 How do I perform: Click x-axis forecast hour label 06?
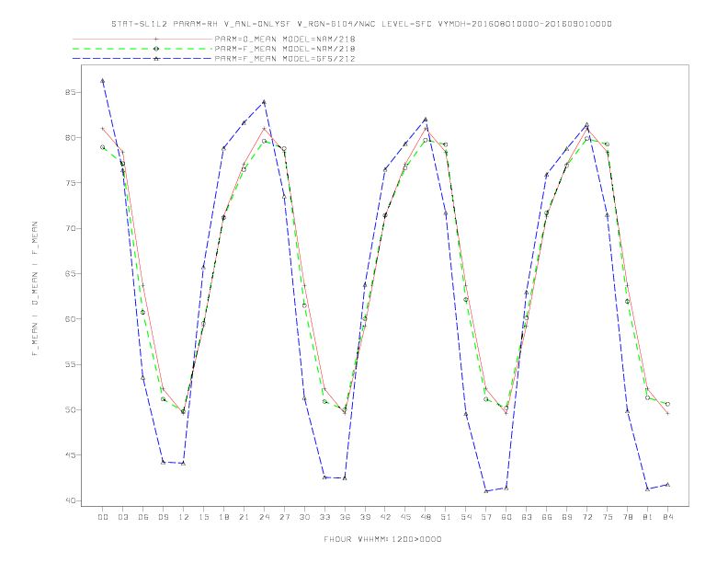click(143, 517)
